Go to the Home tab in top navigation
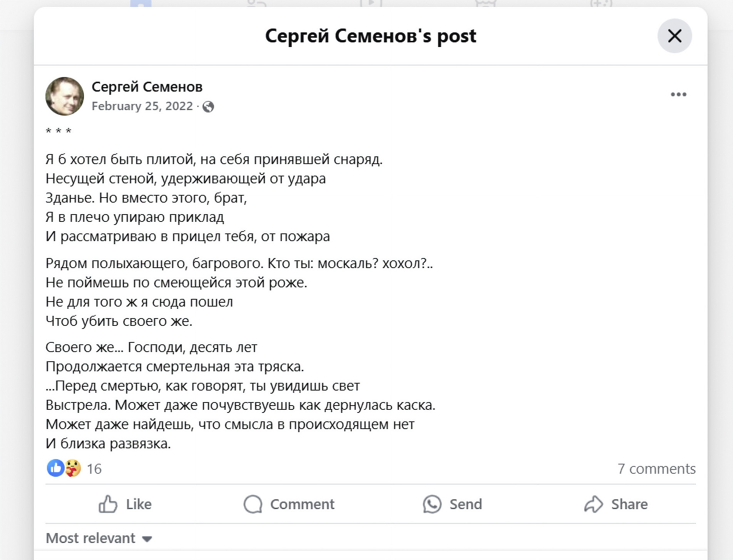Viewport: 733px width, 560px height. (x=141, y=3)
